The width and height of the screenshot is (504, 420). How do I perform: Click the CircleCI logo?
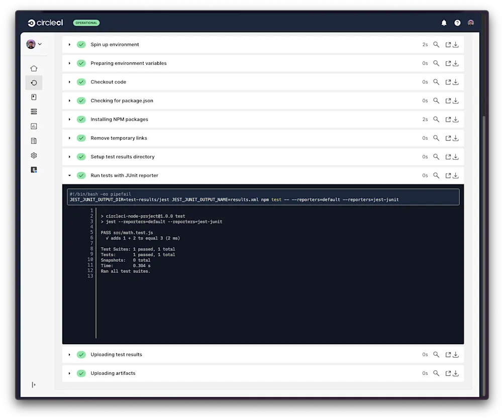click(45, 23)
